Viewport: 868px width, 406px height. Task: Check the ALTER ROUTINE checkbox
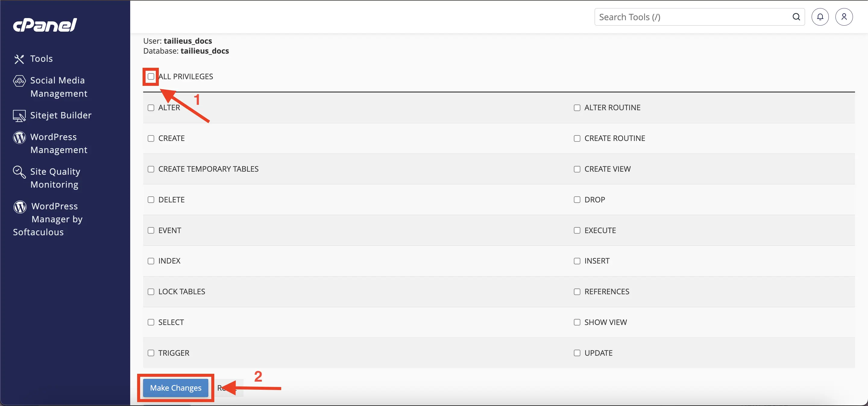(x=577, y=108)
